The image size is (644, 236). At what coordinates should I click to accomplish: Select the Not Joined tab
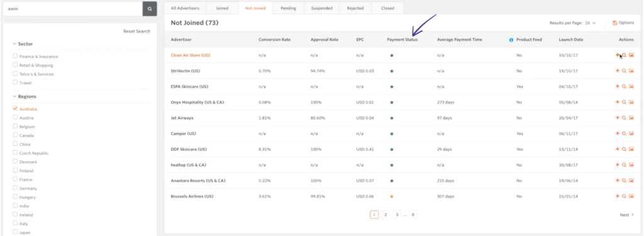(x=255, y=8)
